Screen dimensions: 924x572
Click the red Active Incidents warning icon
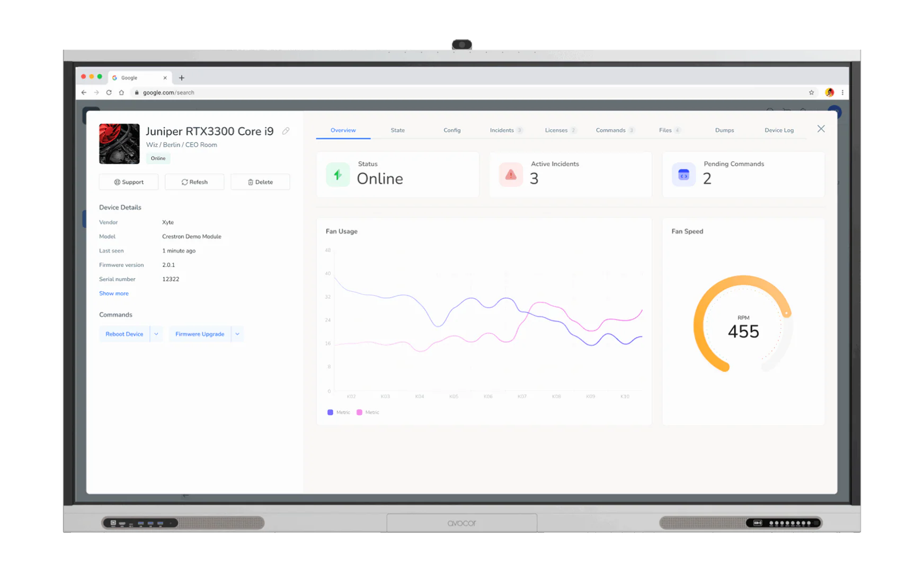[511, 174]
